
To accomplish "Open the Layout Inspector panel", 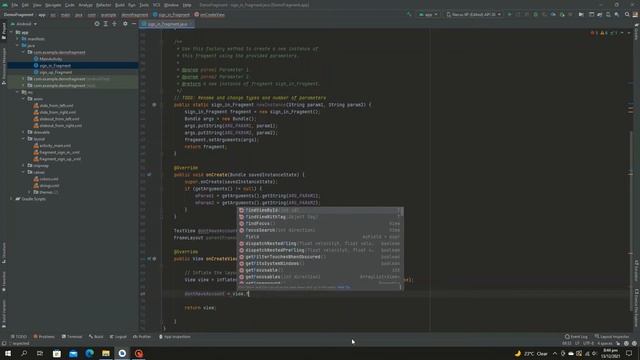I will pos(612,337).
